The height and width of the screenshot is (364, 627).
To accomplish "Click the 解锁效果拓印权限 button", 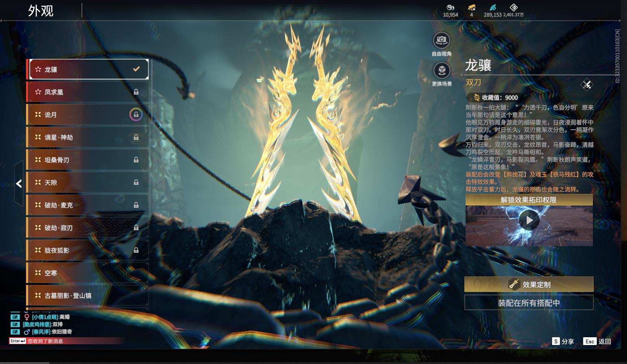I will (529, 200).
